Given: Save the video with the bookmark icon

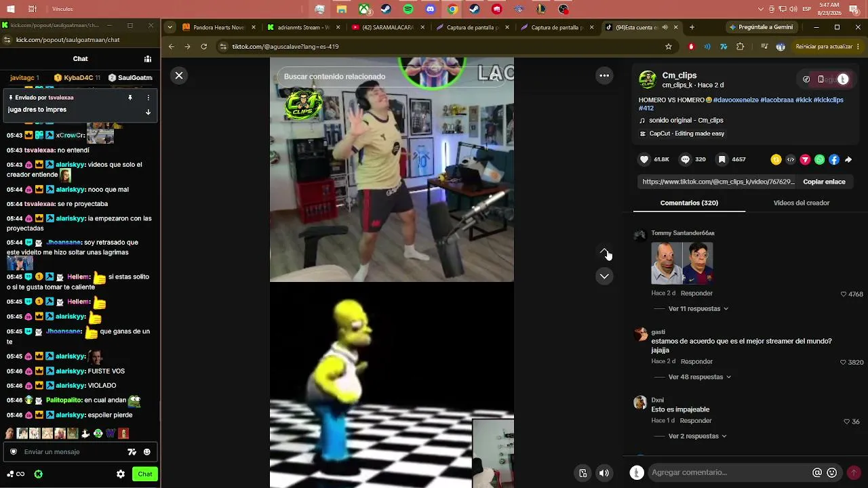Looking at the screenshot, I should coord(722,159).
